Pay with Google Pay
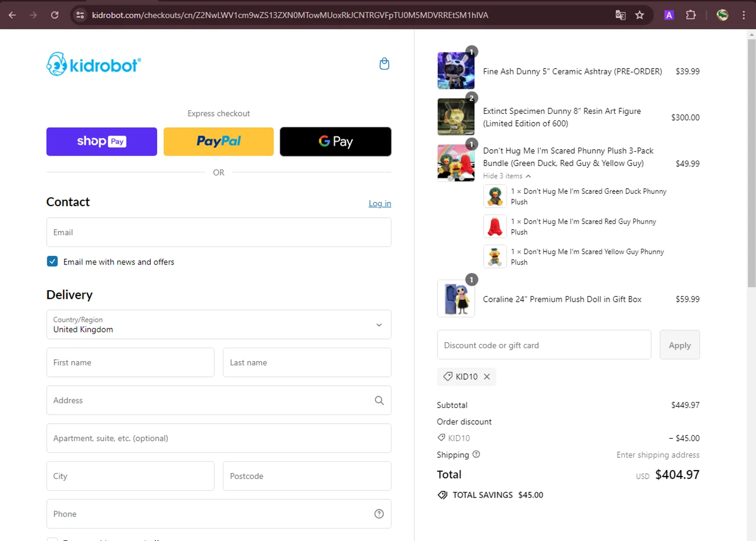756x541 pixels. click(336, 142)
